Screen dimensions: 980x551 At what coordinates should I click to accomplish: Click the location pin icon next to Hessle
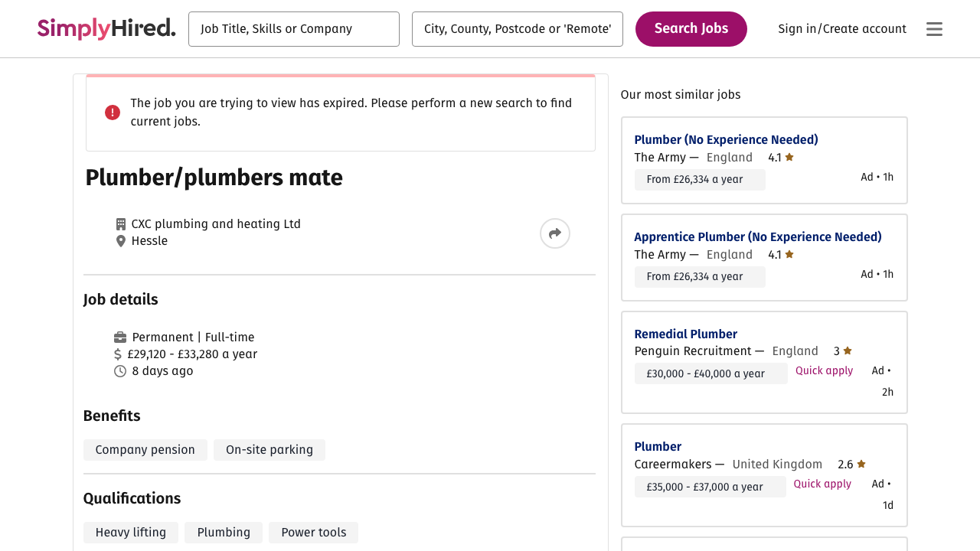point(120,240)
